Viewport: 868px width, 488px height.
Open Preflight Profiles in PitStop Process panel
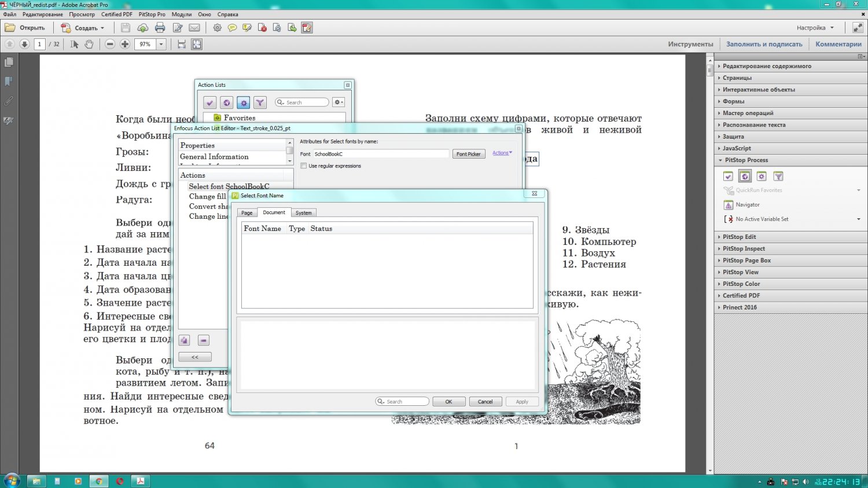tap(728, 177)
